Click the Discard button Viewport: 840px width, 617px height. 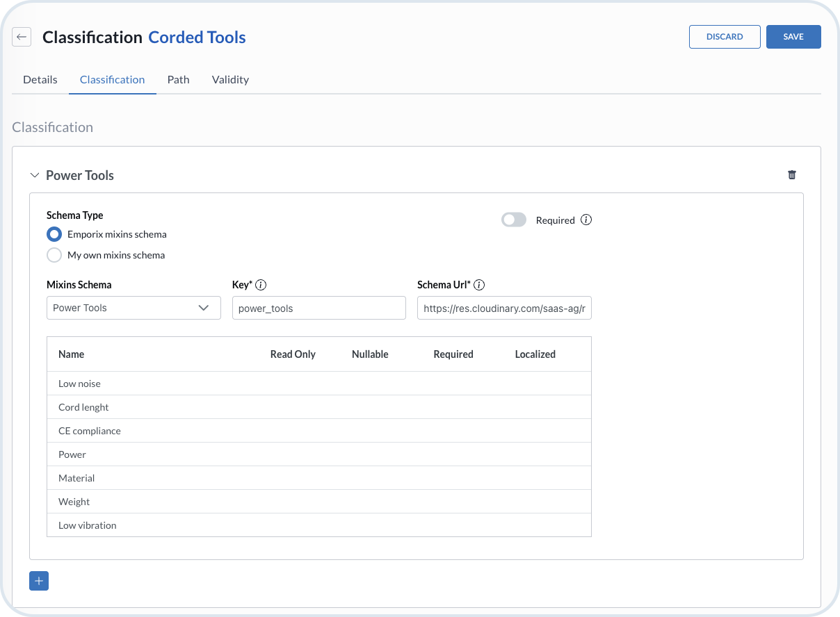[x=725, y=37]
